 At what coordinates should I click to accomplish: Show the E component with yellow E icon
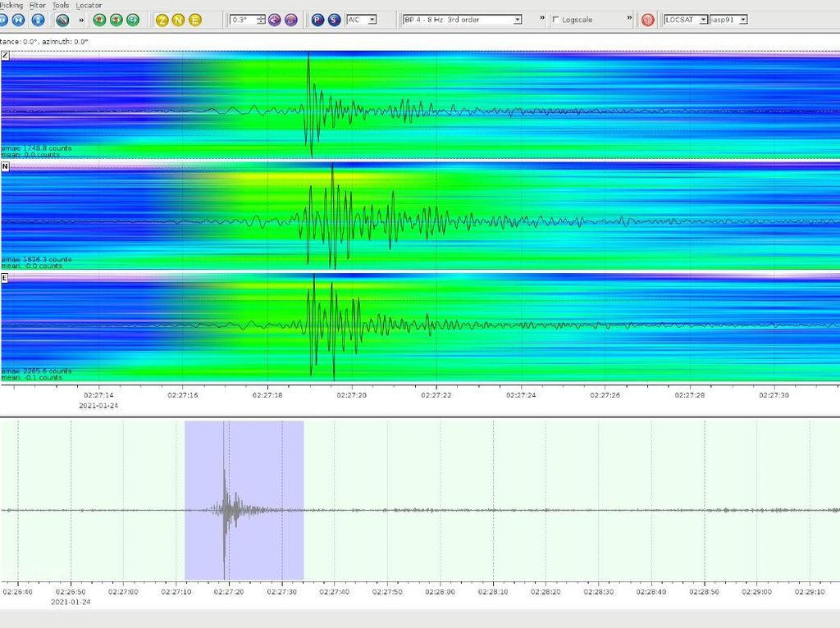195,20
